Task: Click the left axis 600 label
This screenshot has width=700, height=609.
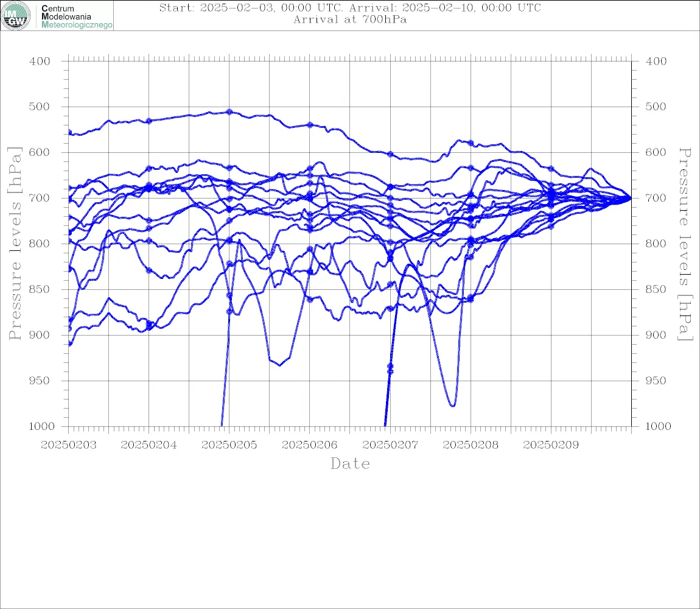Action: coord(40,152)
